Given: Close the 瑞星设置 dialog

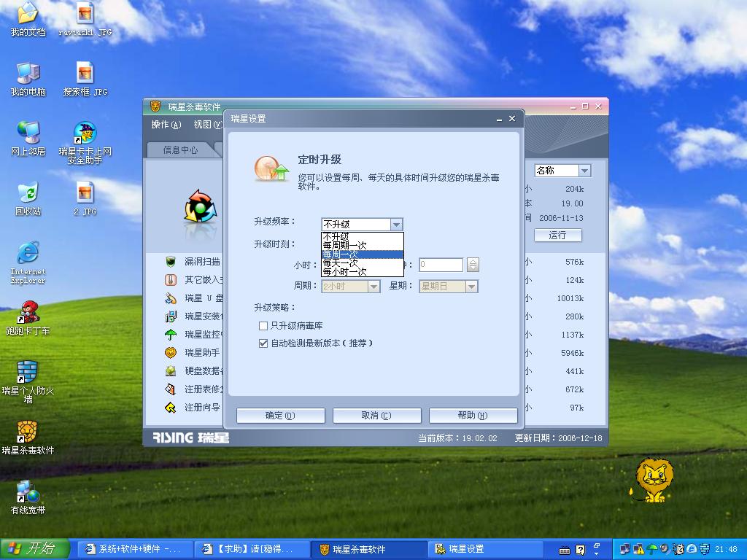Looking at the screenshot, I should click(512, 119).
